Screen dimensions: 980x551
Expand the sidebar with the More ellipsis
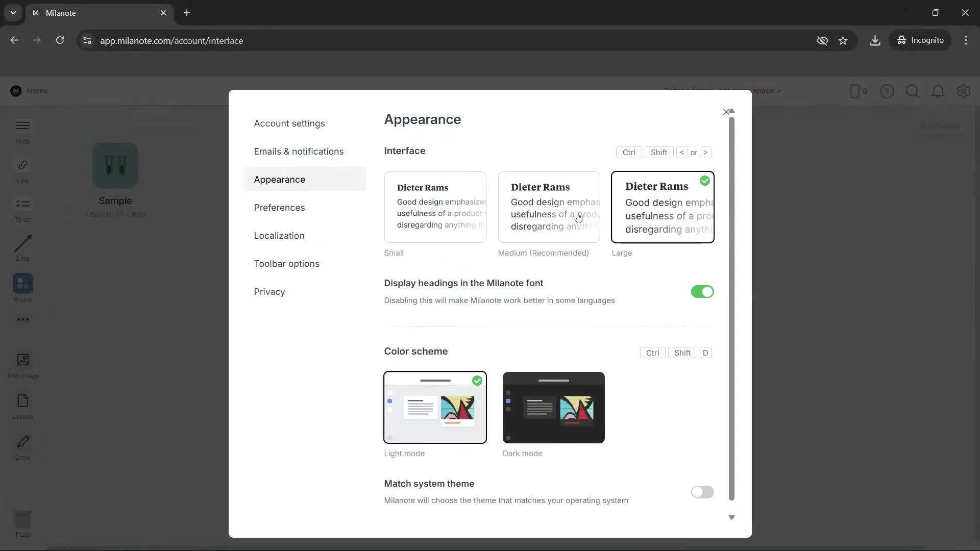22,319
